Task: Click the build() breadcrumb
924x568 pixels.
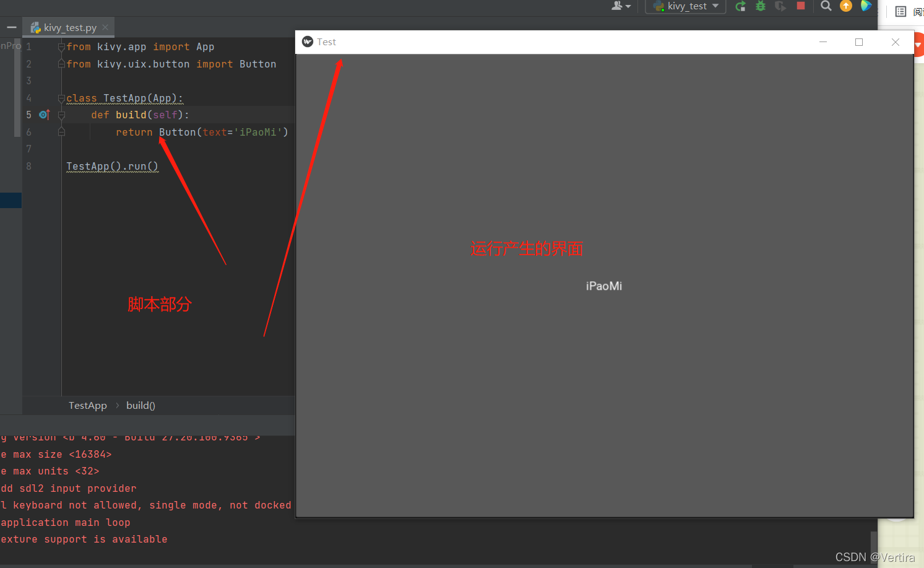Action: click(140, 405)
